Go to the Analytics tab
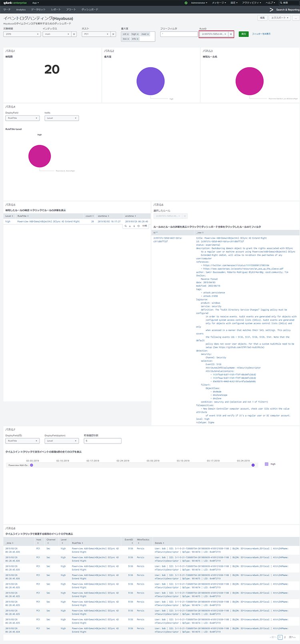 click(21, 9)
